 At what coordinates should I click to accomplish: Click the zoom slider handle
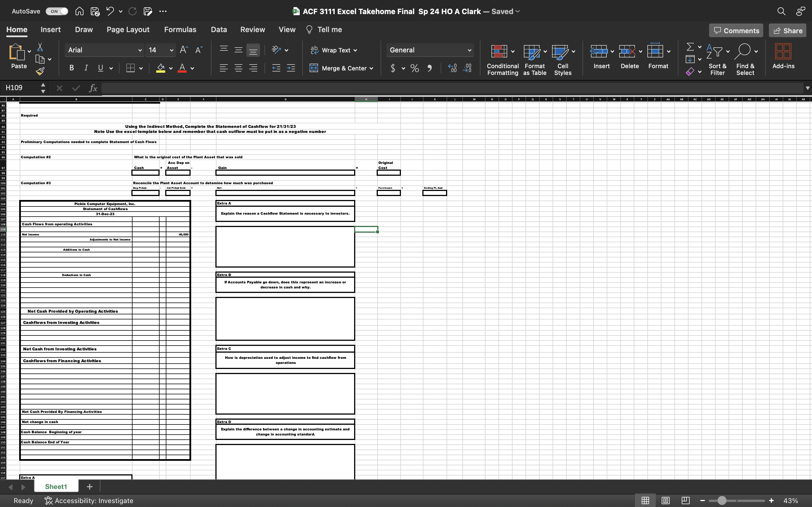722,500
